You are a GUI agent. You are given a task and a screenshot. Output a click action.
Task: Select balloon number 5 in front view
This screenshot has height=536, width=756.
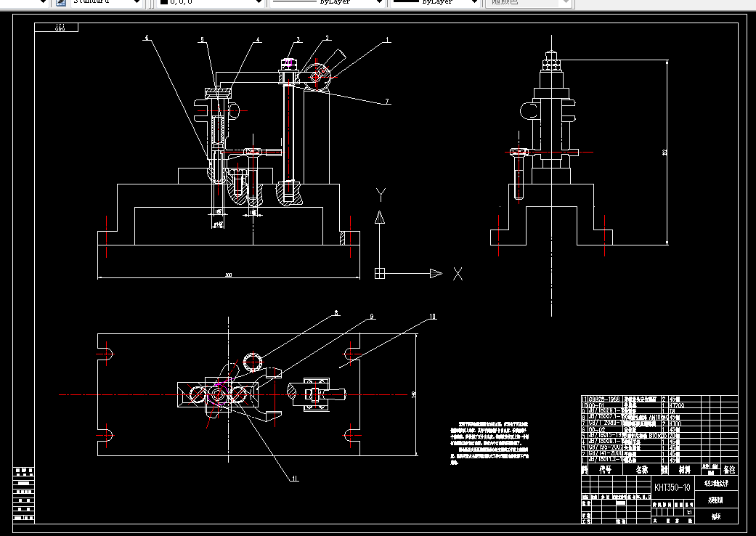coord(203,40)
